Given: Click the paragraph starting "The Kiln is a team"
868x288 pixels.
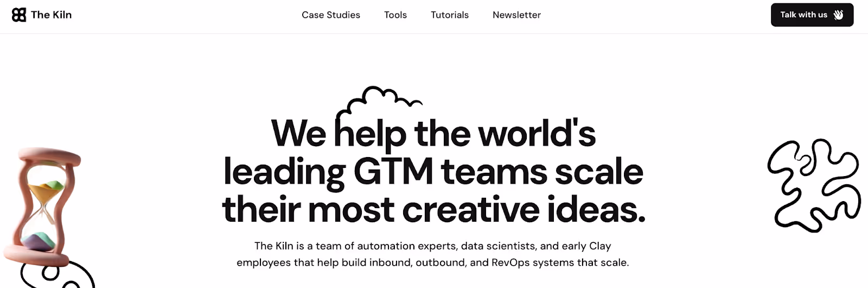Looking at the screenshot, I should pos(433,254).
